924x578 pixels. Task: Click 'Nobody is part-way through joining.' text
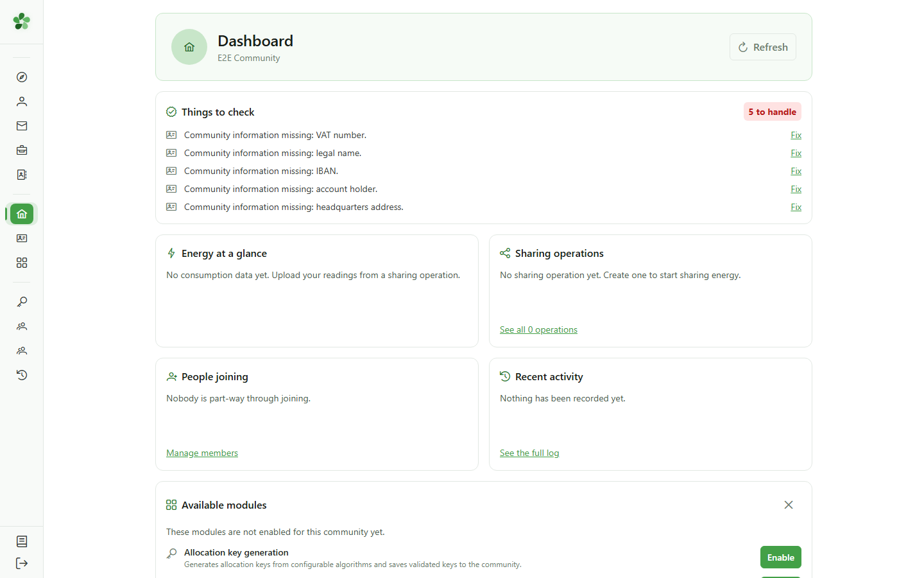238,398
